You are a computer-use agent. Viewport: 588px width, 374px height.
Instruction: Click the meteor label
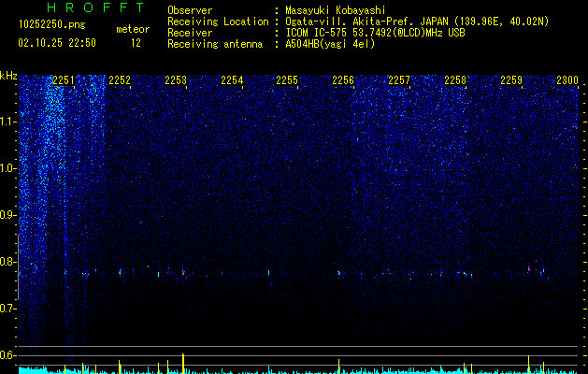pos(133,29)
